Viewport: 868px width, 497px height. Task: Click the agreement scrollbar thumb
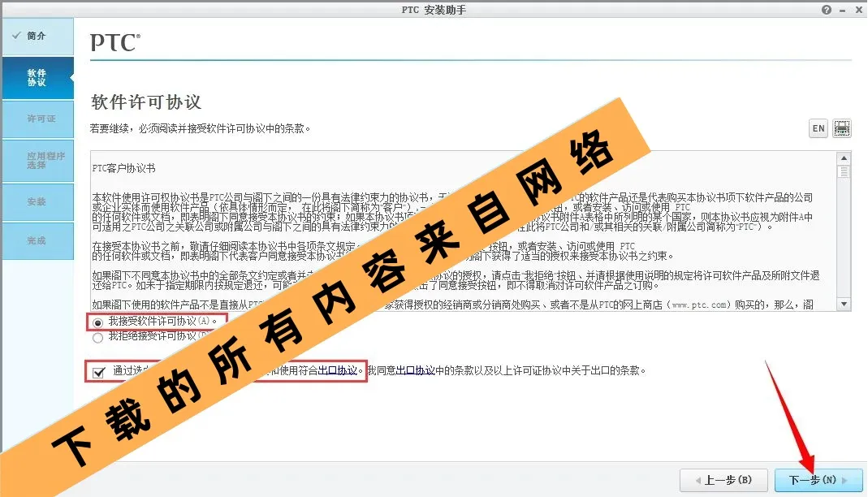click(844, 171)
